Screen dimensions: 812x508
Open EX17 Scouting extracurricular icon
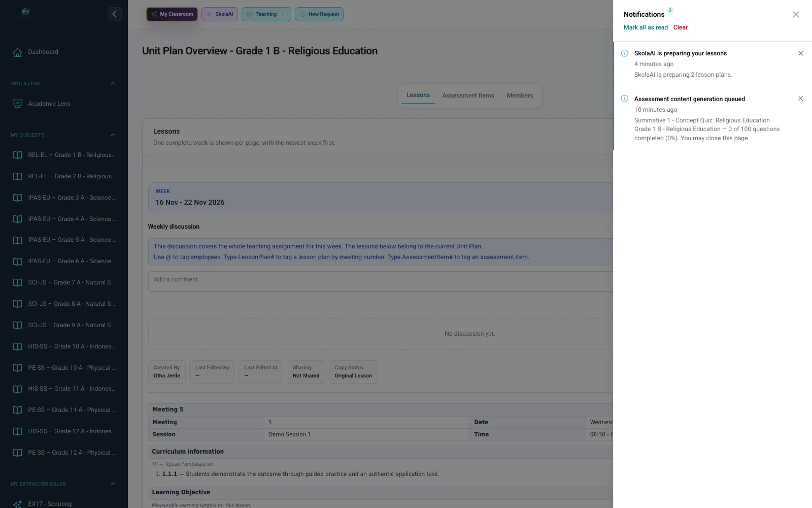coord(17,504)
